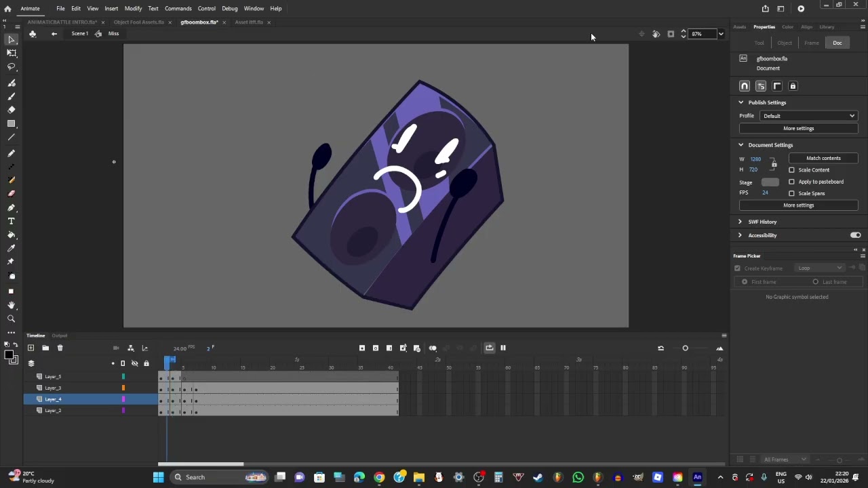The height and width of the screenshot is (488, 868).
Task: Select the Asset Warp pin tool
Action: pyautogui.click(x=12, y=262)
